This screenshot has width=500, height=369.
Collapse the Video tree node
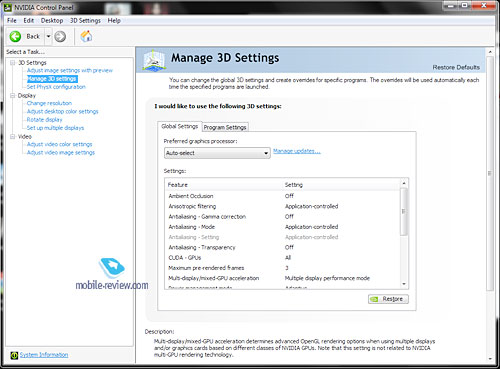click(x=13, y=137)
